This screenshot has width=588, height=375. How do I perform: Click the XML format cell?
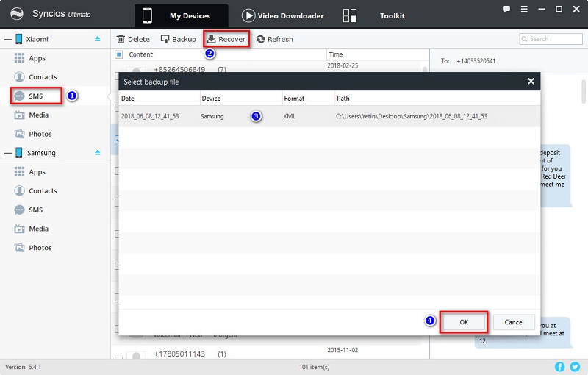290,116
